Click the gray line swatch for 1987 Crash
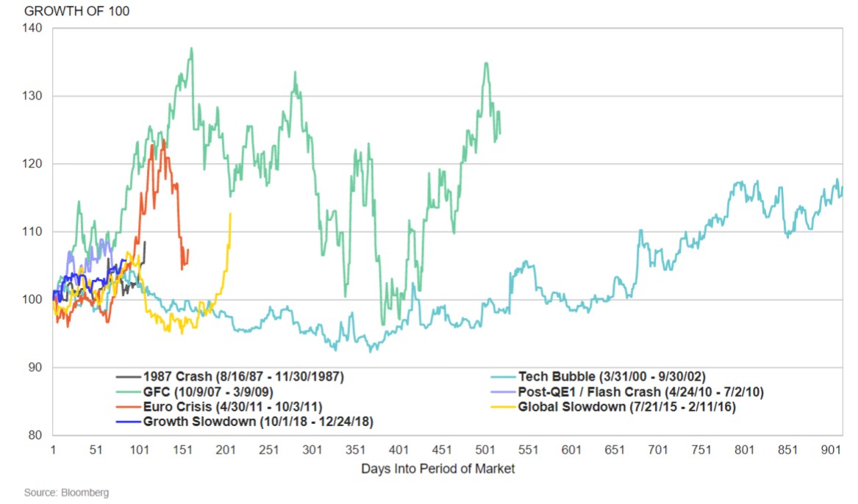 click(x=128, y=377)
